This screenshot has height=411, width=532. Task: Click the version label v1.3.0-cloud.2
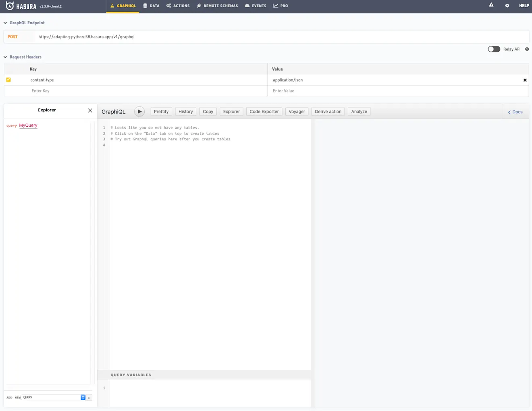[50, 6]
